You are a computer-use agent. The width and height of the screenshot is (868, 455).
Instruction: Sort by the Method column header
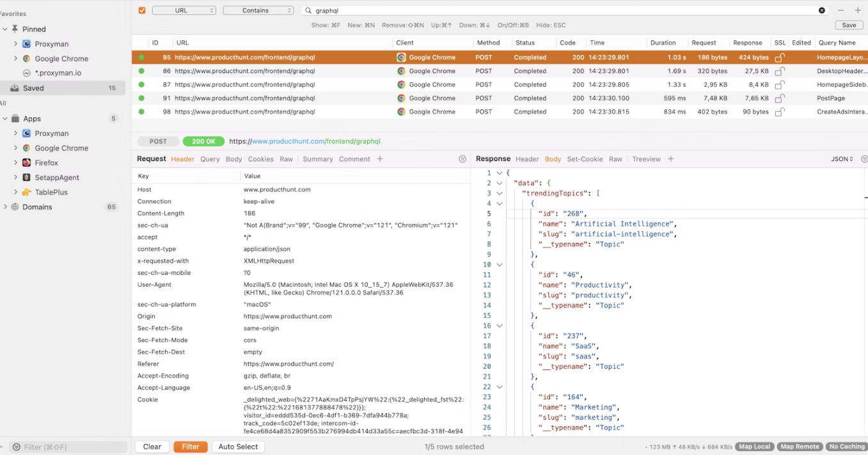coord(488,43)
